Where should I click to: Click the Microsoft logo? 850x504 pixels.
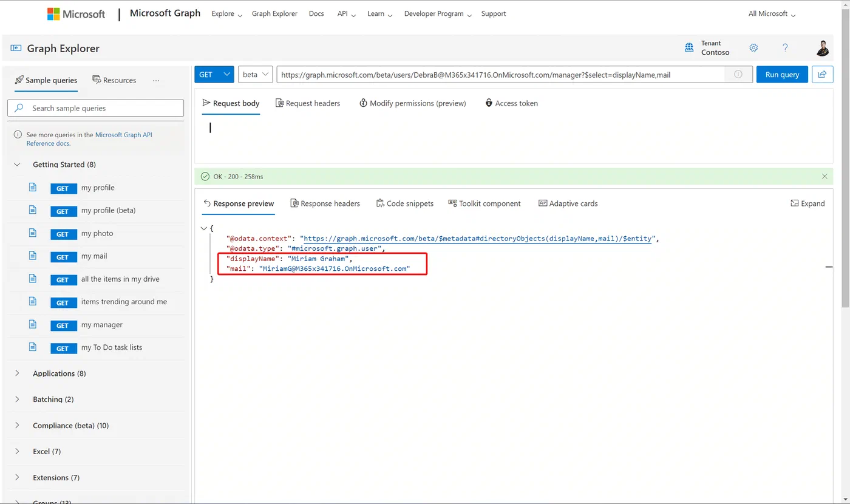pos(76,14)
